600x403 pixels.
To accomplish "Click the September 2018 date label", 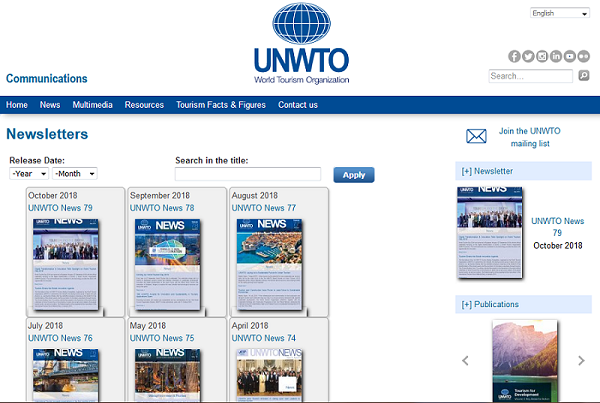I will point(160,196).
